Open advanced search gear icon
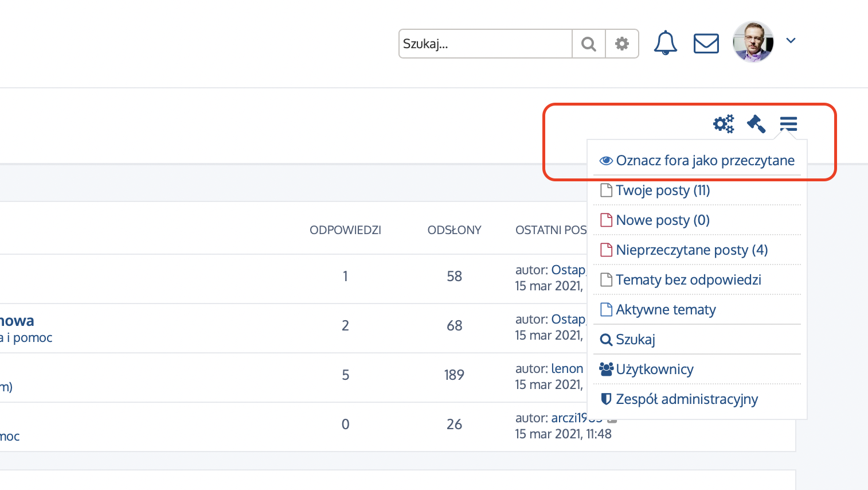This screenshot has width=868, height=490. (x=622, y=44)
